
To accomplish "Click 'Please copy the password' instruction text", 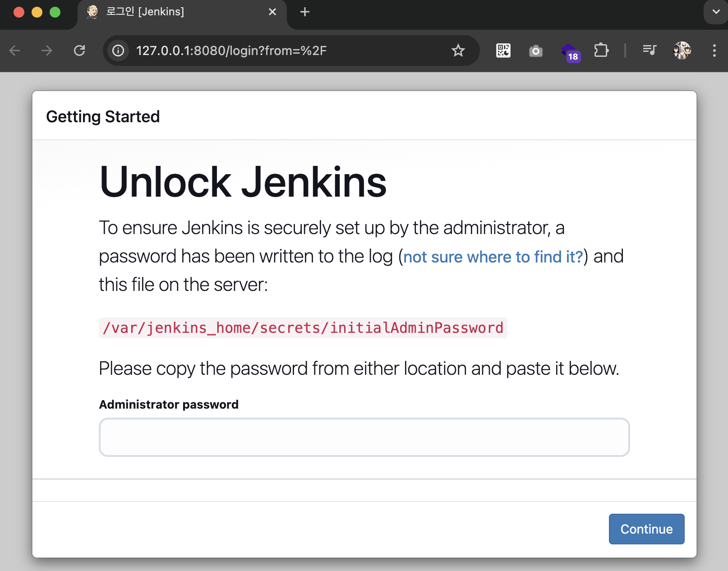I will [x=359, y=368].
